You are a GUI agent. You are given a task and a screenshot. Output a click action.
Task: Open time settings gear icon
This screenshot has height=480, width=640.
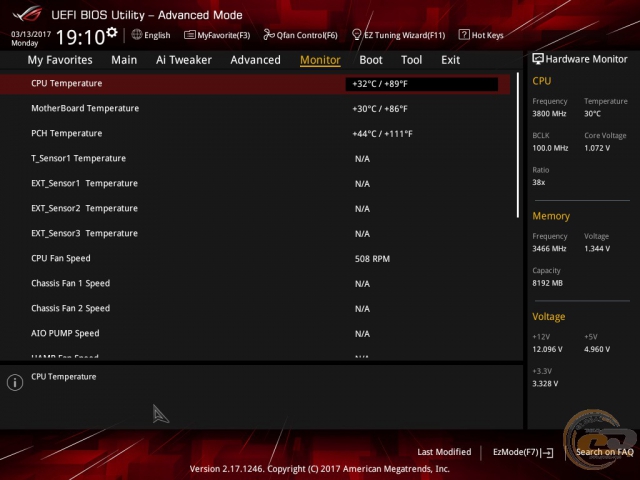coord(112,32)
